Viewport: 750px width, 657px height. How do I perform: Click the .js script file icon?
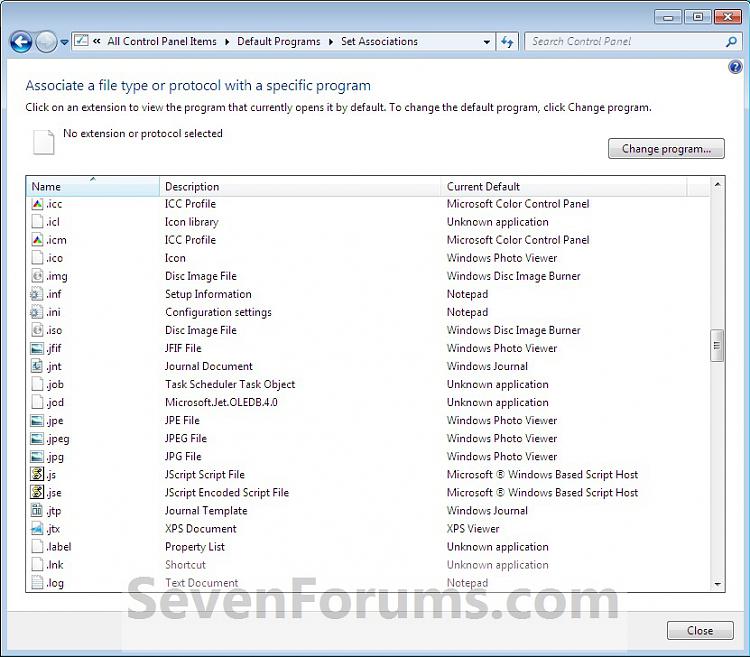click(x=37, y=475)
